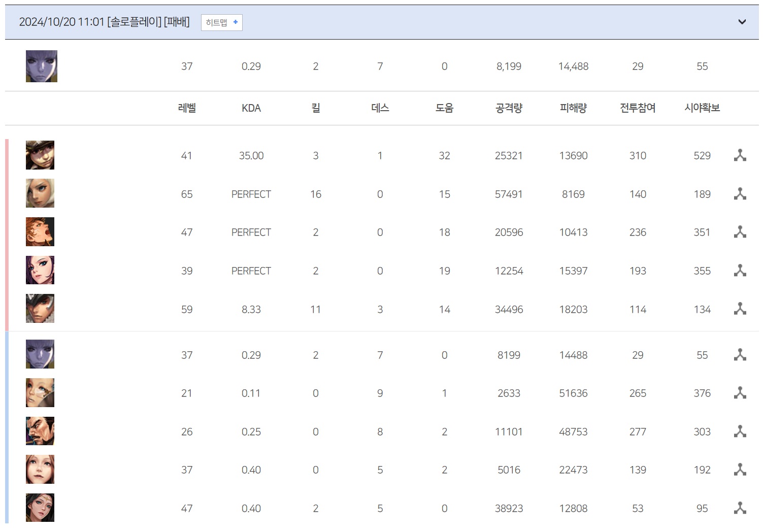Click the 18203 damage taken value
The height and width of the screenshot is (532, 763).
tap(574, 309)
